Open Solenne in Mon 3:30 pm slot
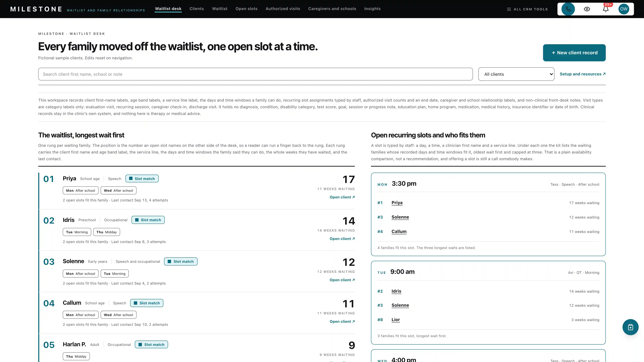 [400, 217]
